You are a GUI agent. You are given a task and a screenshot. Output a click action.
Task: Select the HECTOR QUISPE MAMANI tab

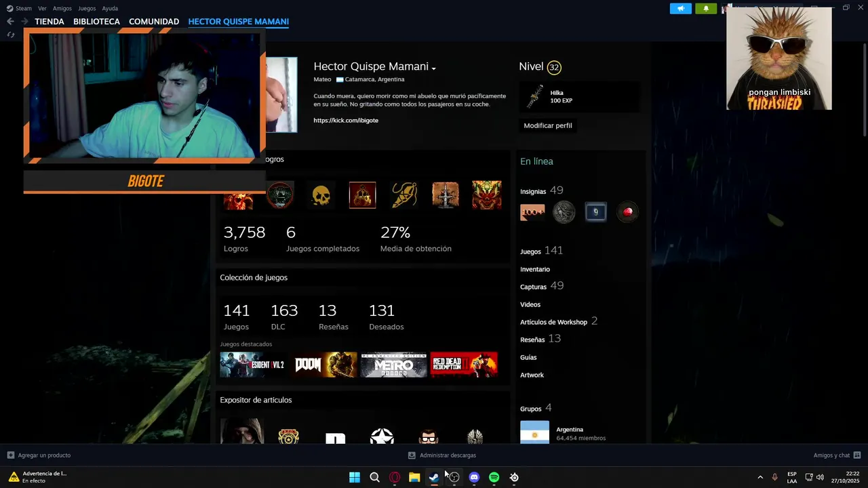239,22
